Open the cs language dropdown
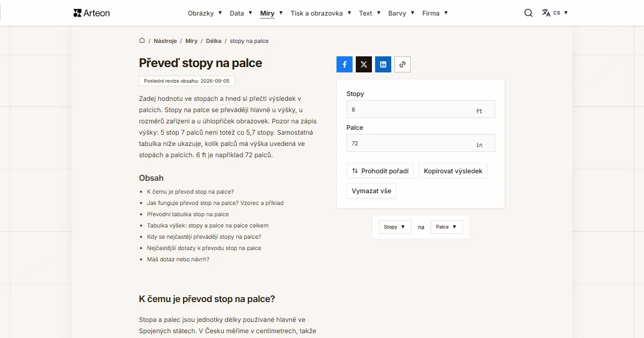Image resolution: width=644 pixels, height=338 pixels. tap(560, 13)
